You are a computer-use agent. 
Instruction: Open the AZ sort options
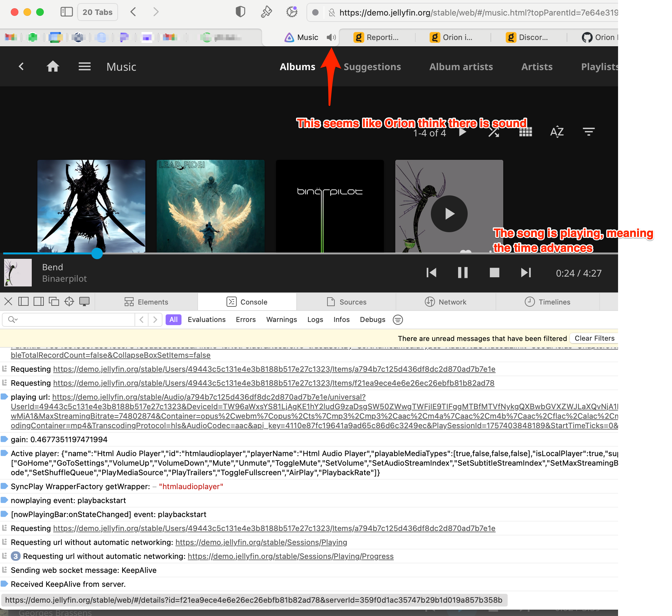click(x=557, y=132)
